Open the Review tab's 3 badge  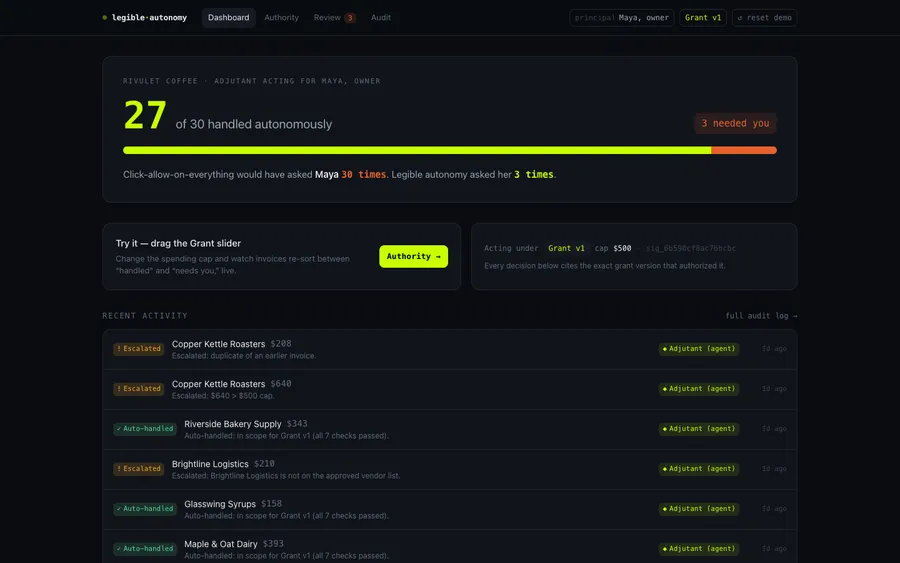point(350,18)
